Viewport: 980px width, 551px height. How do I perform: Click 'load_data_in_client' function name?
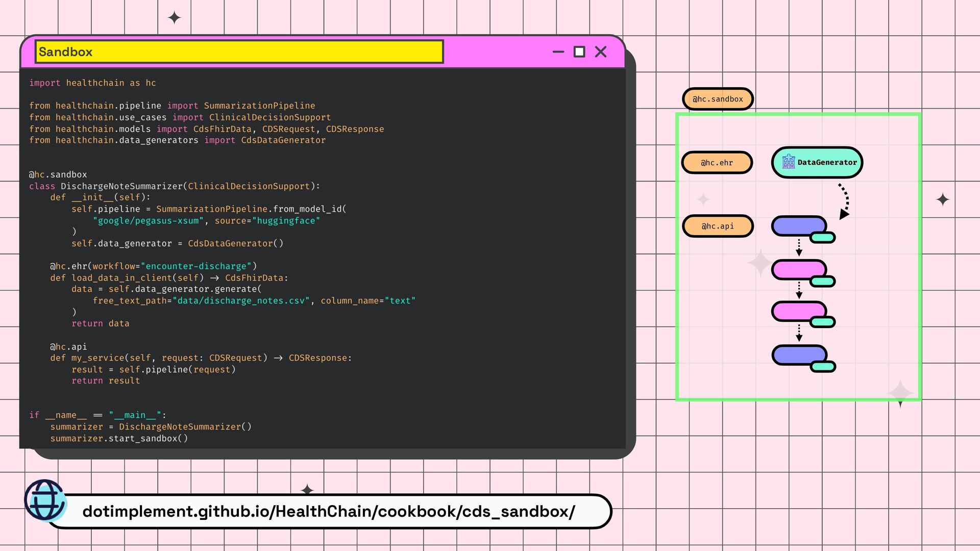click(x=121, y=278)
